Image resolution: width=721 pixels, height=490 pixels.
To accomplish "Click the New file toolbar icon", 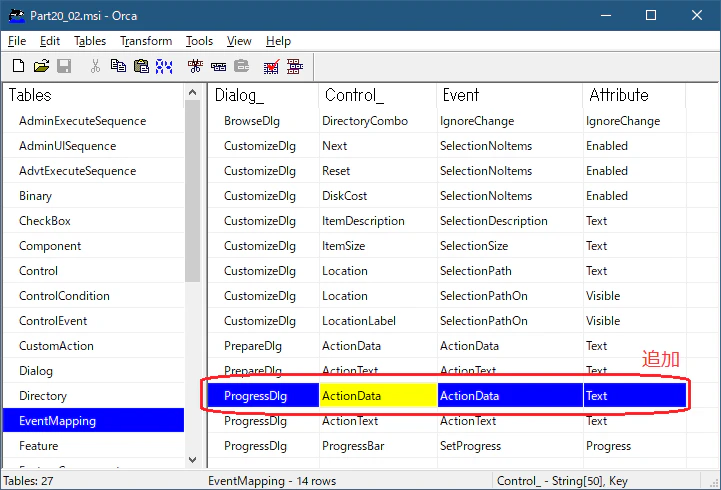I will click(18, 66).
